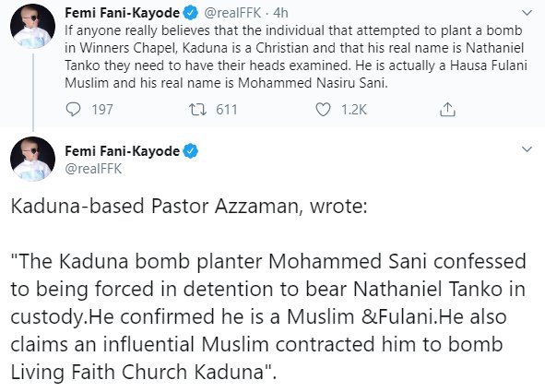This screenshot has width=545, height=392.
Task: Click @realFFK handle in first tweet
Action: point(231,13)
